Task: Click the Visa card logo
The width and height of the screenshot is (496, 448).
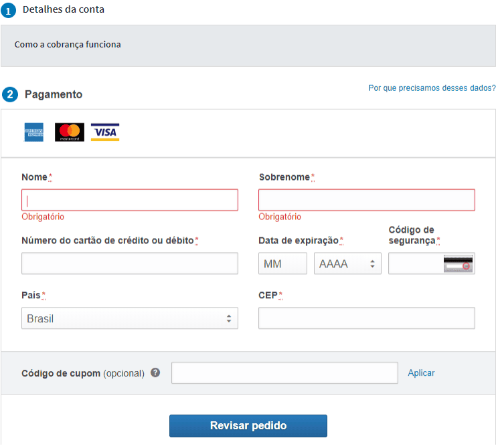Action: tap(105, 132)
